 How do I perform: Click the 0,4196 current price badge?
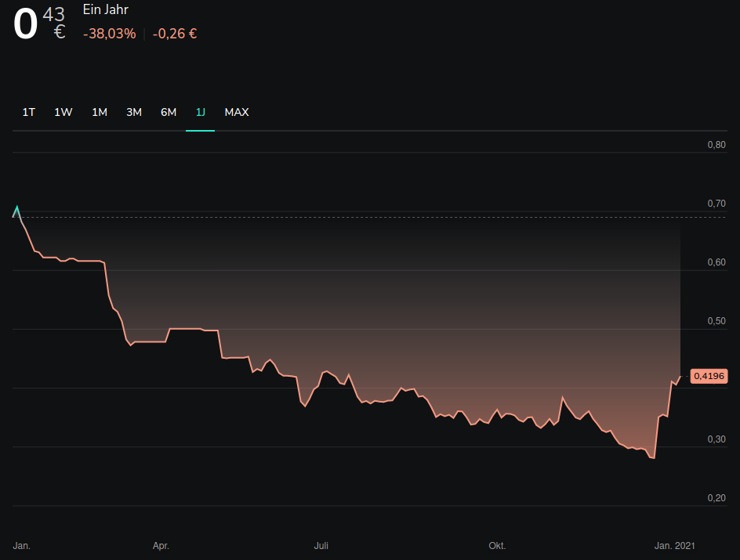tap(709, 376)
